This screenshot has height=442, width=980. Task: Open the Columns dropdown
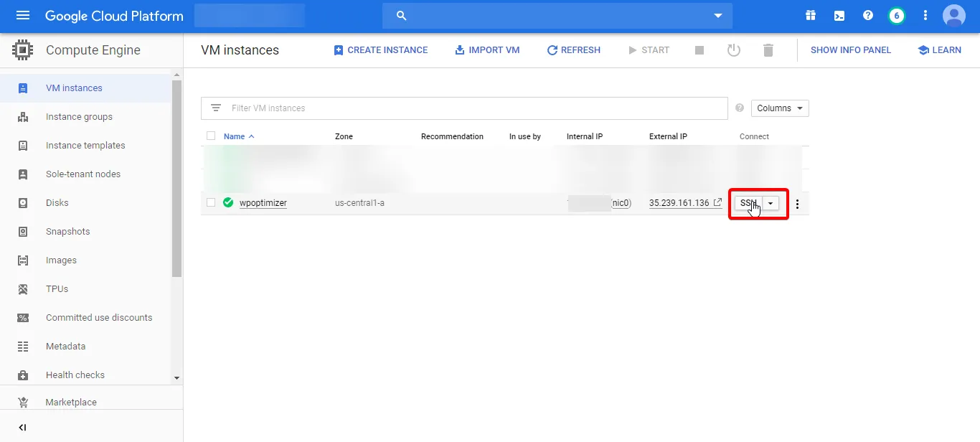tap(779, 108)
